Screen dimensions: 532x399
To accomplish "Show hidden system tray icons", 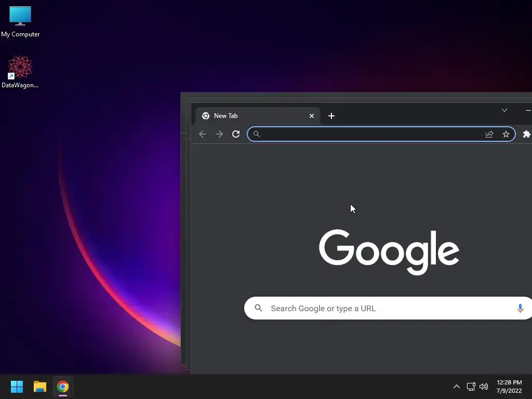I will [x=457, y=387].
